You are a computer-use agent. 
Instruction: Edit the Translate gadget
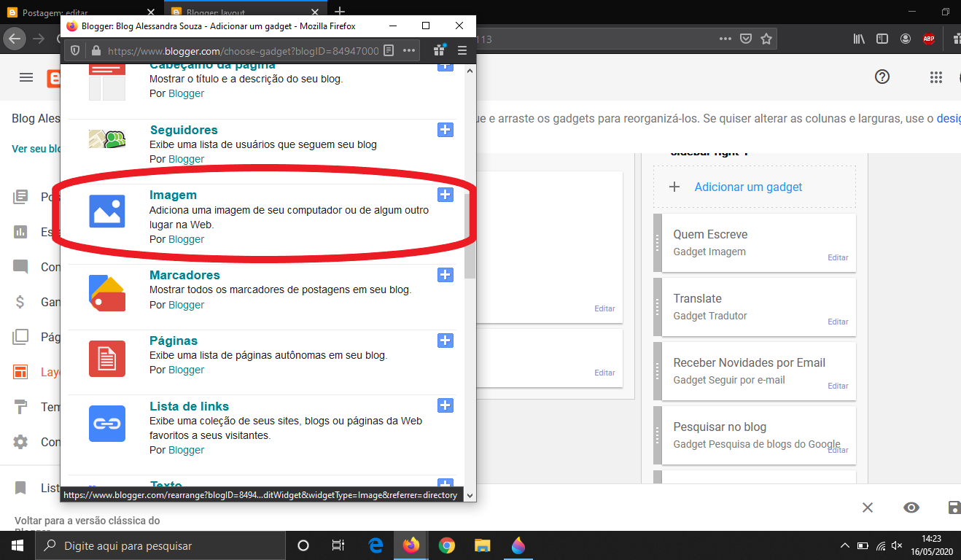click(838, 322)
